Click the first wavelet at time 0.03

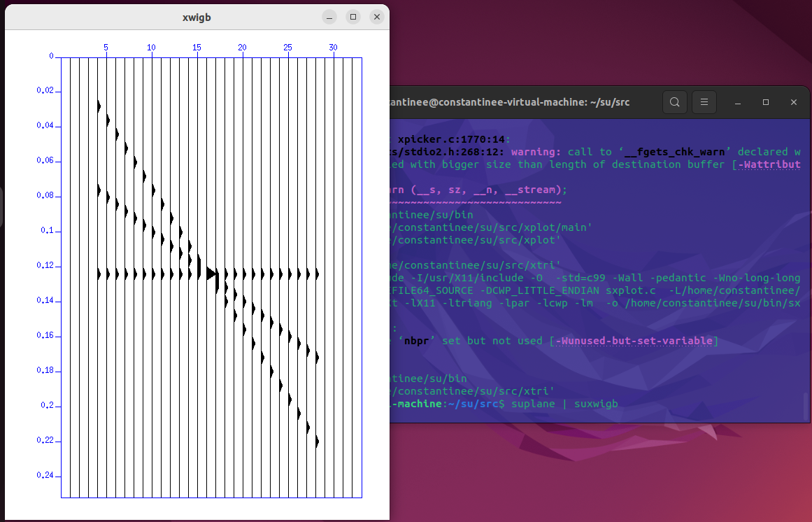point(99,106)
